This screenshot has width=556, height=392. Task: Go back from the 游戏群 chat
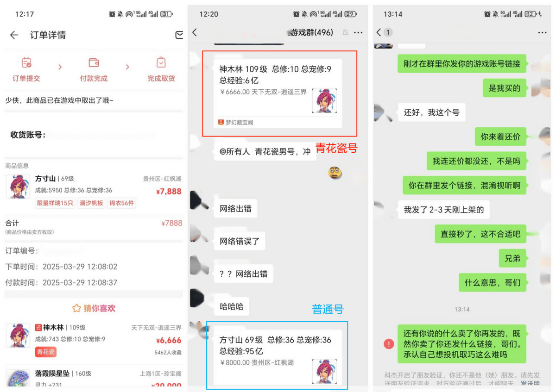195,32
